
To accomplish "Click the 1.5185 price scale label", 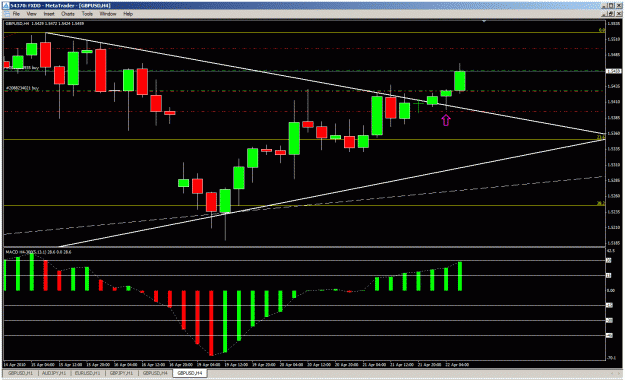I will click(x=613, y=243).
